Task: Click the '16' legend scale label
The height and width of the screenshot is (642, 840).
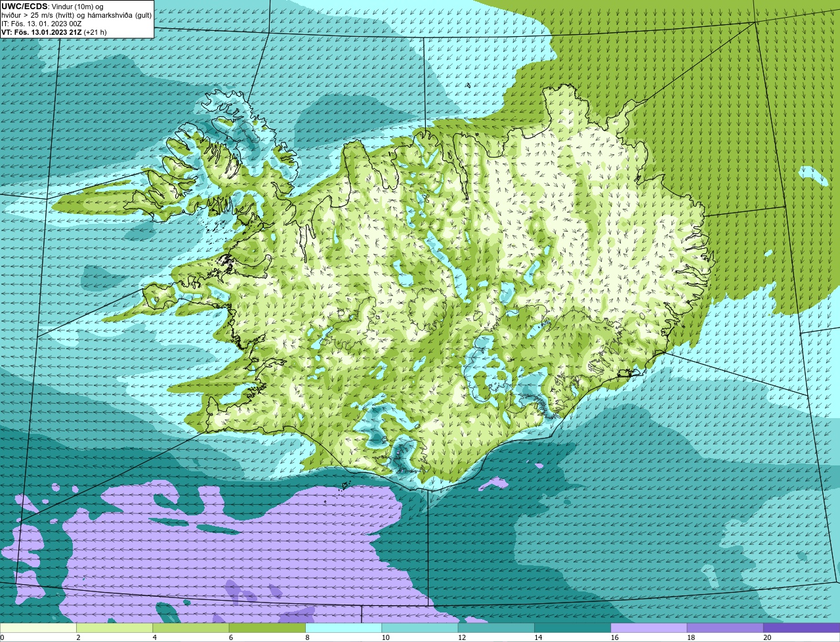Action: tap(614, 637)
